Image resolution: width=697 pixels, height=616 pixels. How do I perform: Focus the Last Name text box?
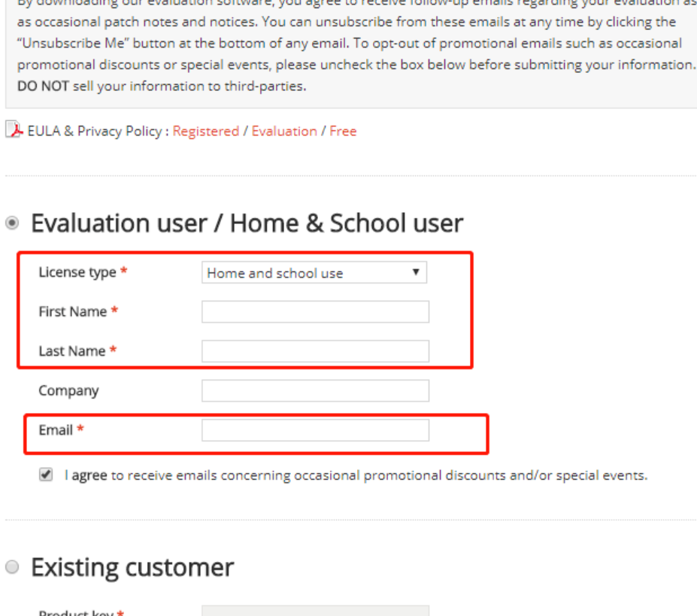pos(315,351)
